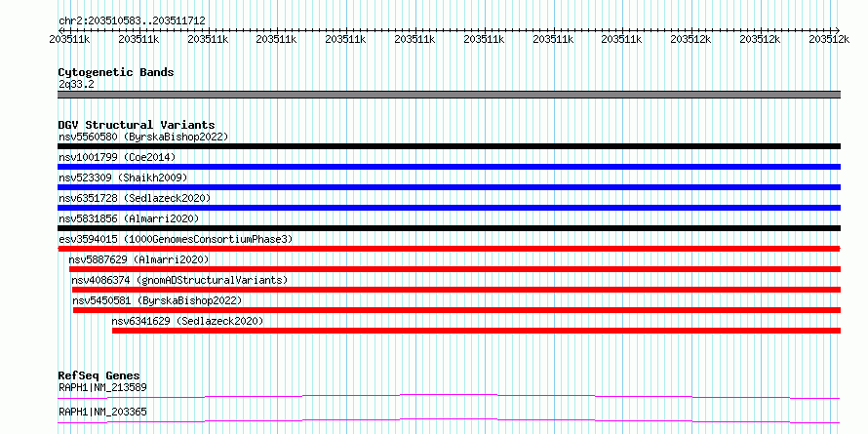
Task: Click the blue bar under nsv1001799
Action: (x=449, y=167)
